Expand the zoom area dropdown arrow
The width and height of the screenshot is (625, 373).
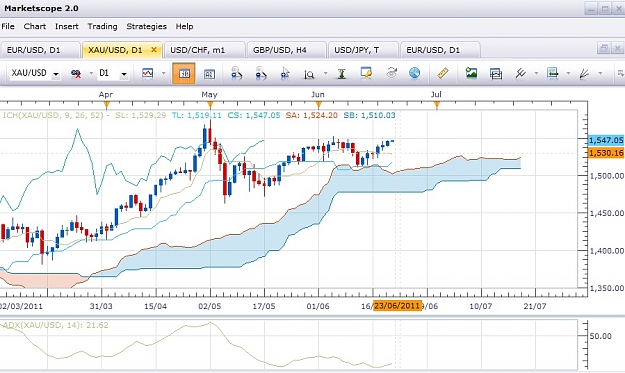pos(326,73)
